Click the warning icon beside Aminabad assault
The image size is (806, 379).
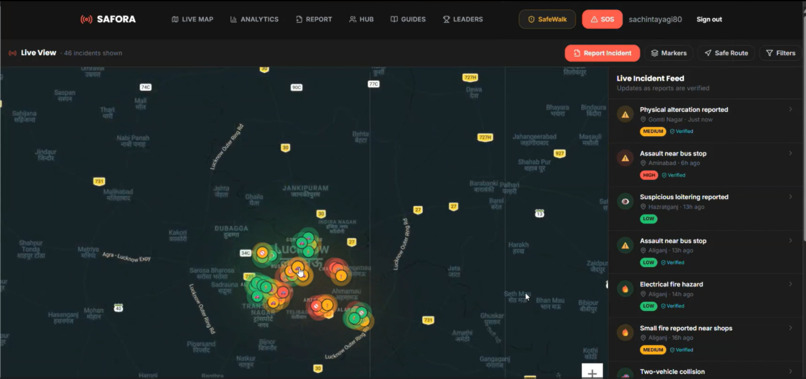[625, 158]
